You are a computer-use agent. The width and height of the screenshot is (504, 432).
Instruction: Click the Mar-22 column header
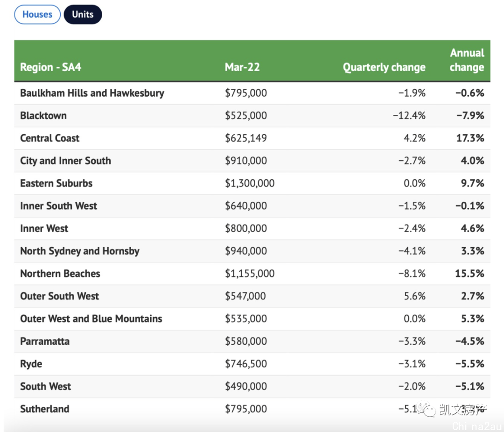coord(242,67)
